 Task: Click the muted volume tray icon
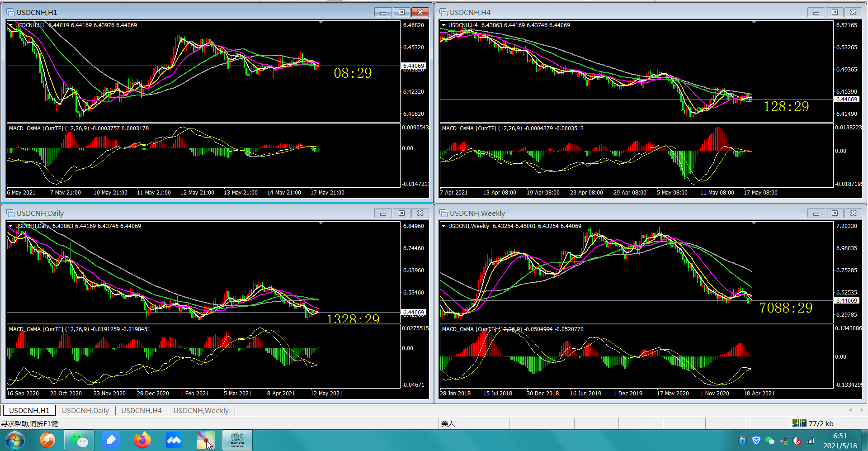(x=797, y=441)
